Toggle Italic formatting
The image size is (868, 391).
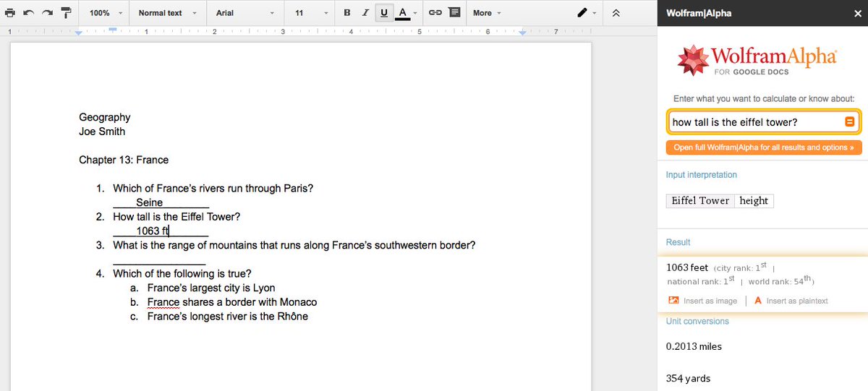coord(365,13)
